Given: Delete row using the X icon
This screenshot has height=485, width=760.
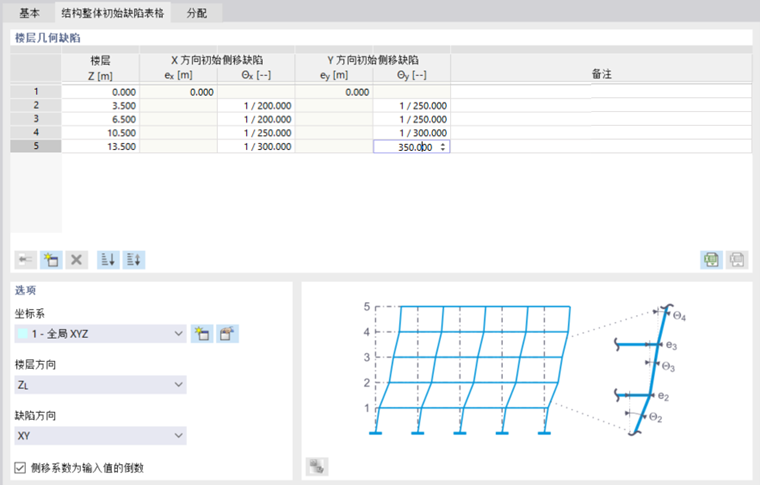Looking at the screenshot, I should [76, 260].
